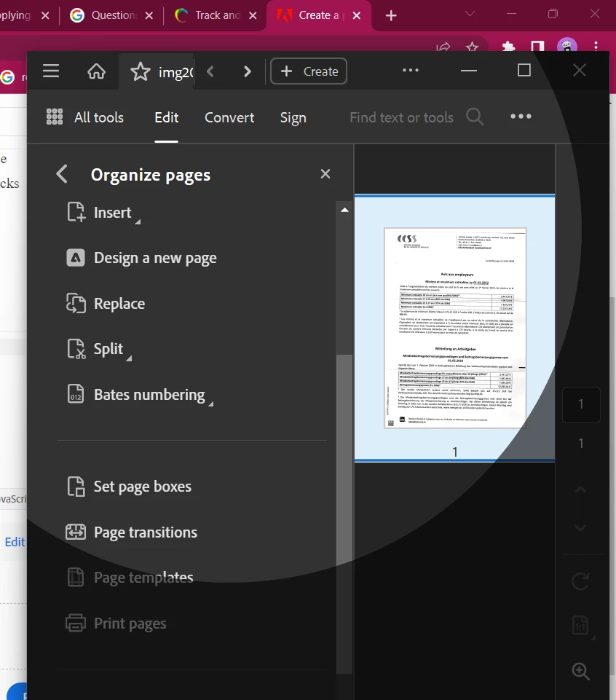
Task: Zoom in with the magnifier icon
Action: point(581,671)
